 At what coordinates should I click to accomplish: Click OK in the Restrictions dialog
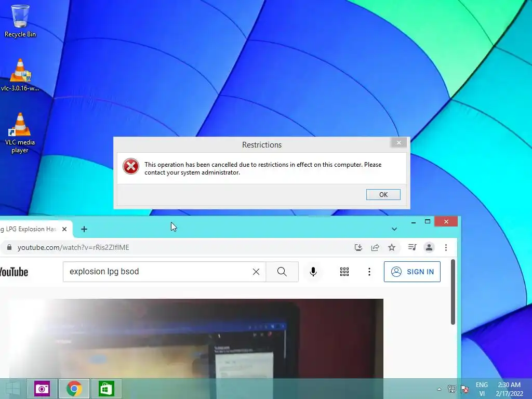tap(383, 194)
